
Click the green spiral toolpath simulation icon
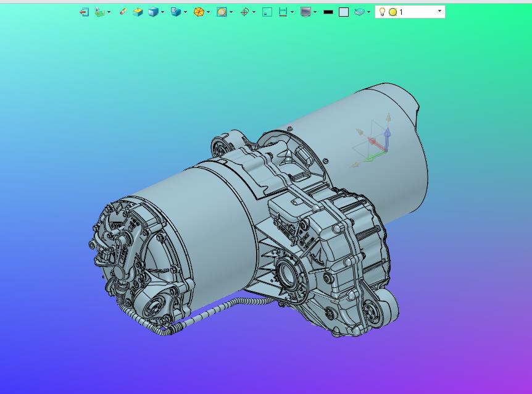click(99, 12)
